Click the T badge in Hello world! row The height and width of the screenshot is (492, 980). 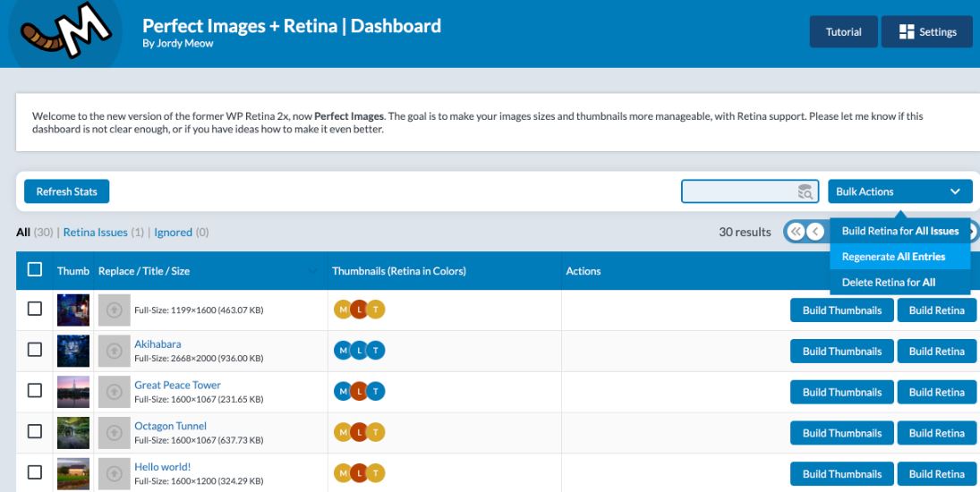376,473
